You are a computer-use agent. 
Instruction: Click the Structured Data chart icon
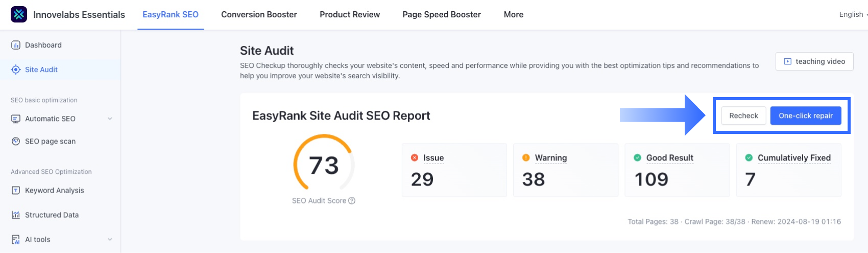[x=16, y=215]
